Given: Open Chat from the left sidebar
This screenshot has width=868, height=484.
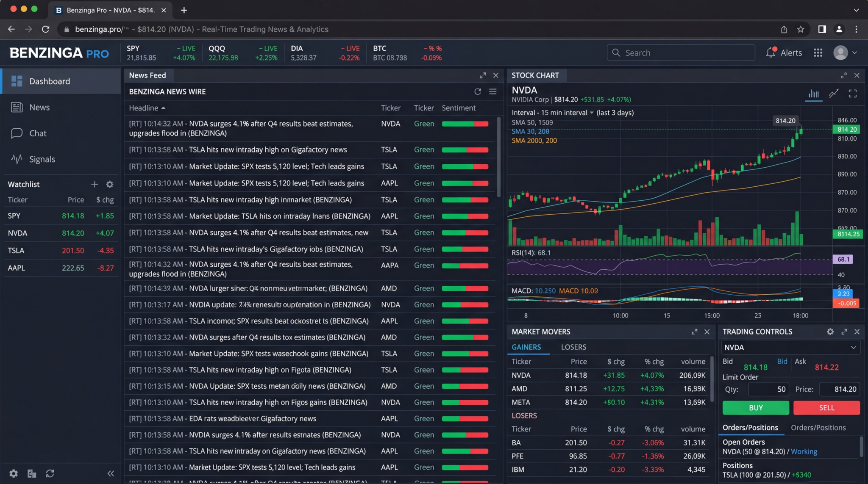Looking at the screenshot, I should (x=37, y=133).
